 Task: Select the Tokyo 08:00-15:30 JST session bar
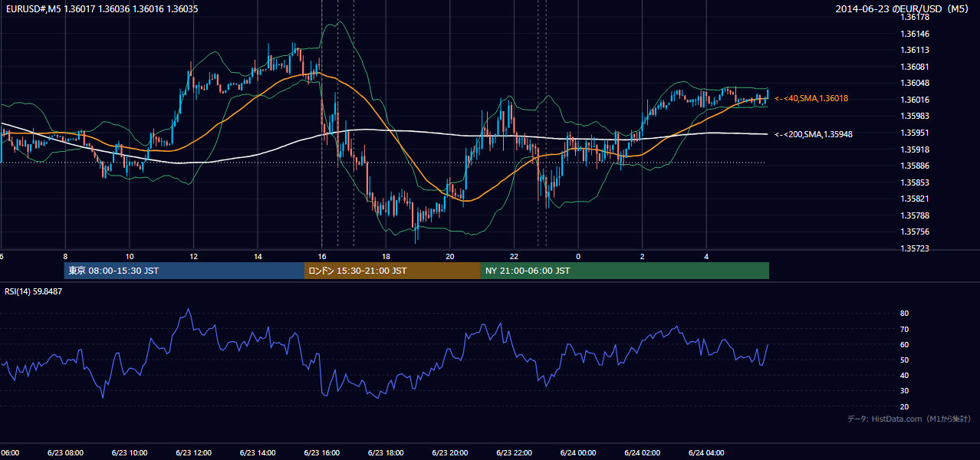pyautogui.click(x=185, y=271)
